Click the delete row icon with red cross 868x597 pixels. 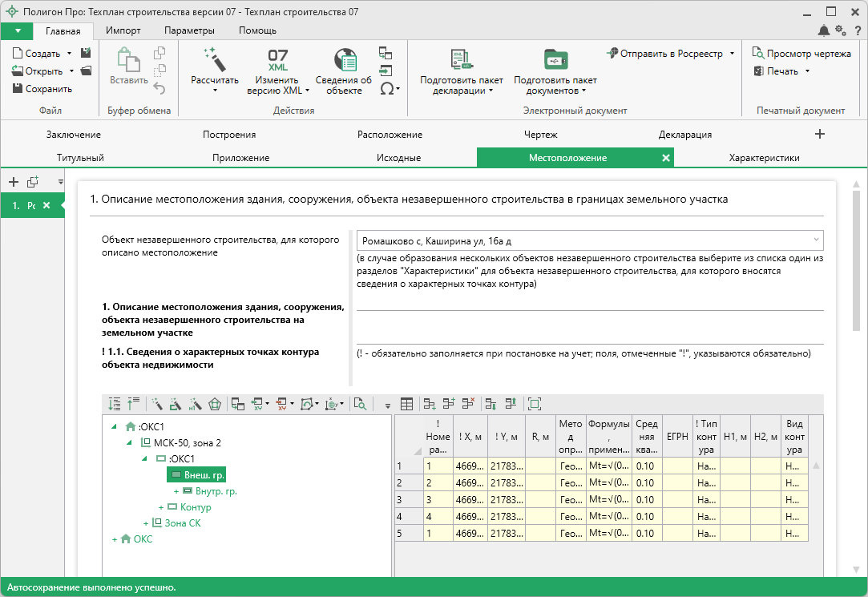pyautogui.click(x=469, y=405)
